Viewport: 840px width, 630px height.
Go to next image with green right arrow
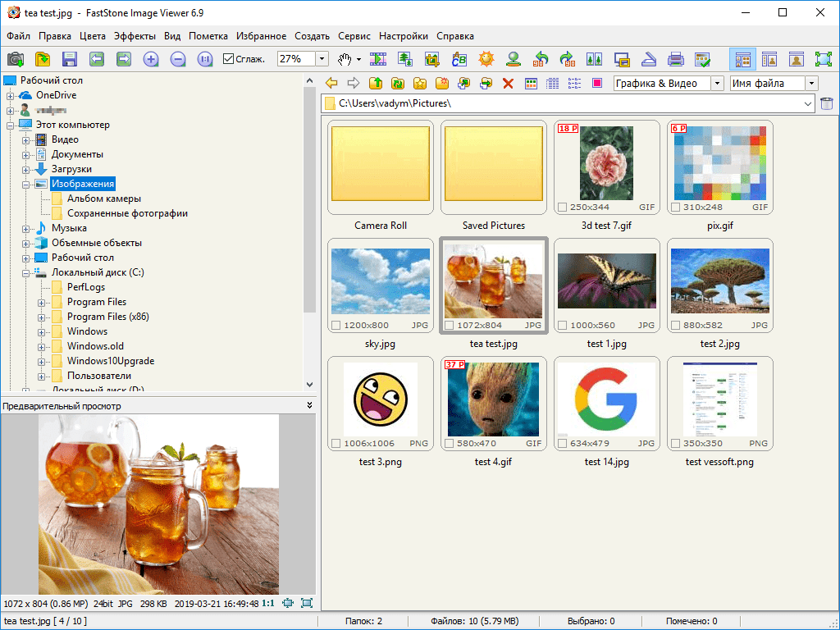click(124, 59)
